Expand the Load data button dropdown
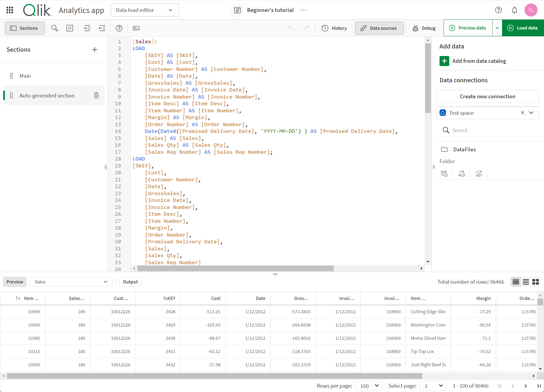This screenshot has width=544, height=392. click(x=497, y=28)
